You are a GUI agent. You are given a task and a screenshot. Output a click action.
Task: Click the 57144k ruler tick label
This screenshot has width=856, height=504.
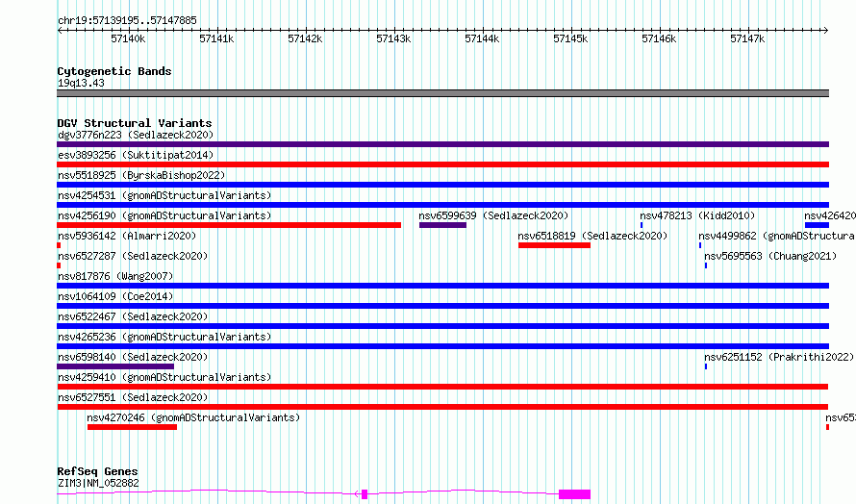click(x=482, y=38)
